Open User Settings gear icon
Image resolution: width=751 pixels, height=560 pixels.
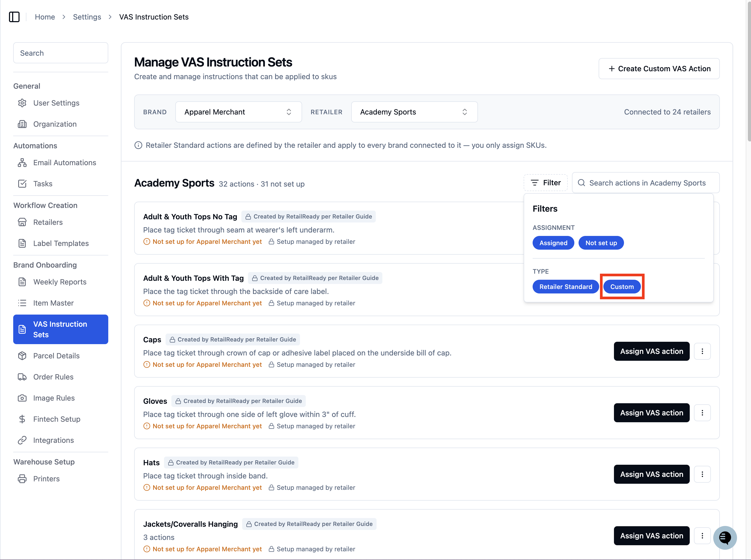22,103
